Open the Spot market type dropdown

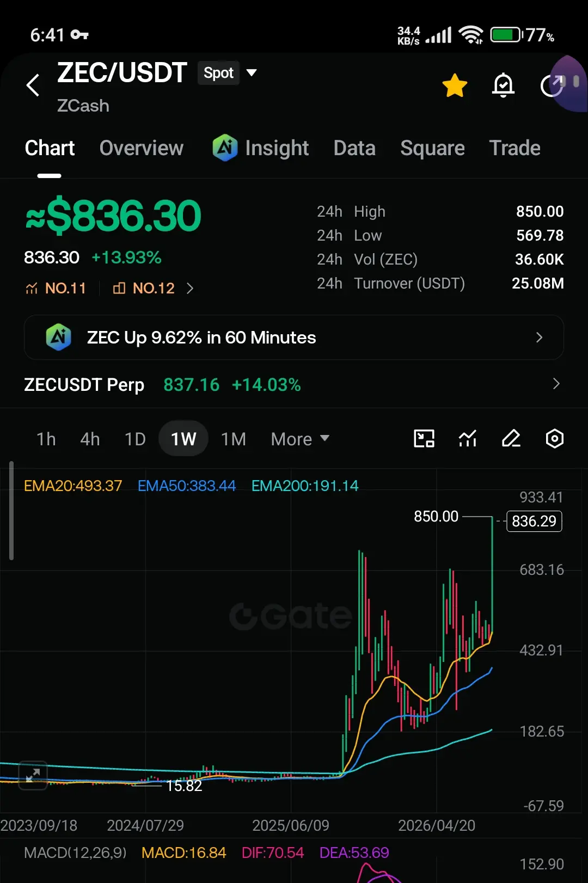[x=227, y=73]
